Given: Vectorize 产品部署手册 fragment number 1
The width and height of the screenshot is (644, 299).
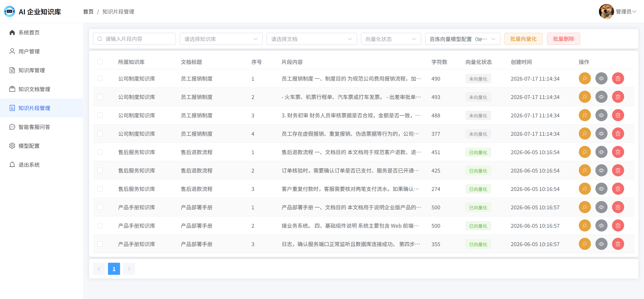Looking at the screenshot, I should (585, 207).
